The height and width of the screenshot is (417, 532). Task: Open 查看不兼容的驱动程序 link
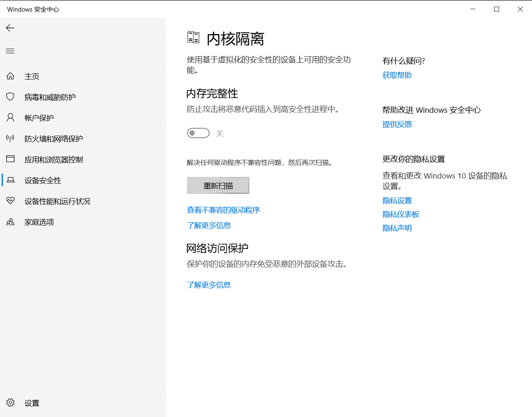point(223,210)
